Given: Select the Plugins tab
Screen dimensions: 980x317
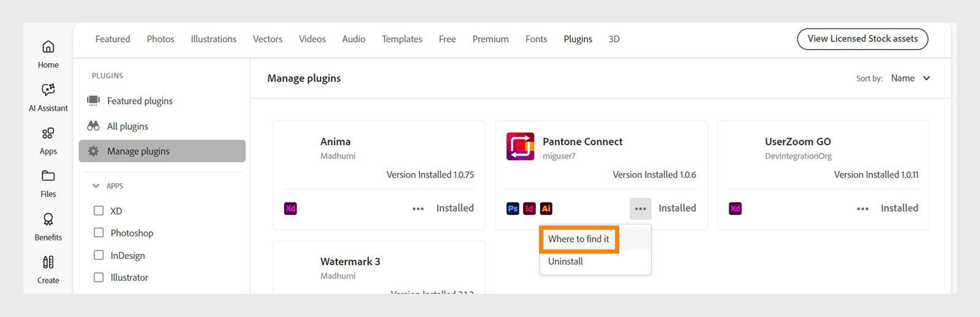Looking at the screenshot, I should (x=578, y=39).
